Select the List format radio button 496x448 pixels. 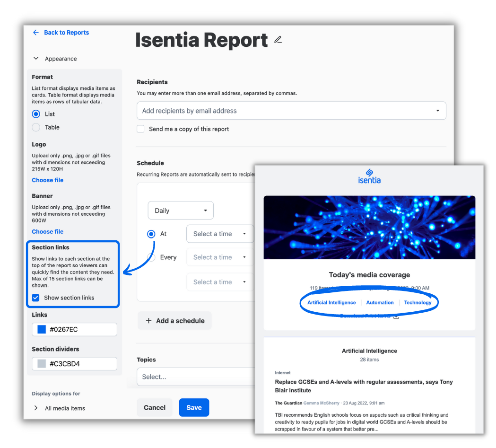point(36,114)
